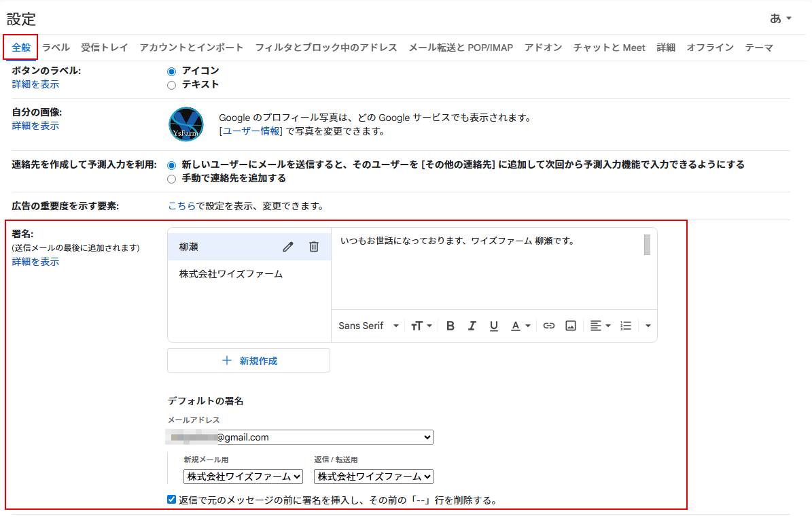Open the フィルタとブロック中のアドレス tab

click(x=326, y=48)
